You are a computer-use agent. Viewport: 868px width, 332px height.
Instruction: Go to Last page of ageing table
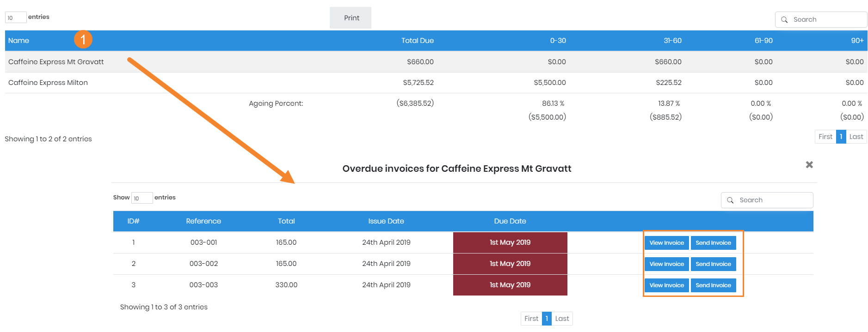tap(856, 137)
